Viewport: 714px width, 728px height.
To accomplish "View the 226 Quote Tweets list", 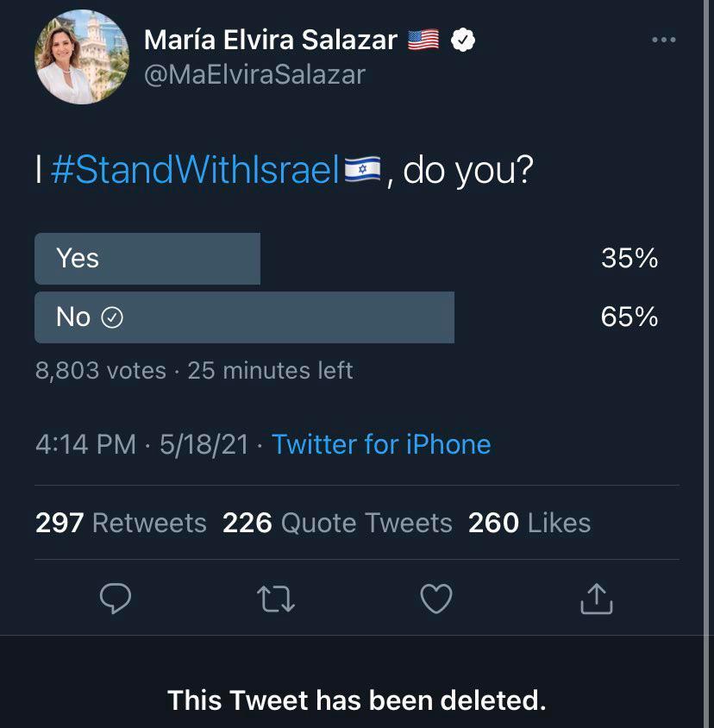I will (x=337, y=523).
